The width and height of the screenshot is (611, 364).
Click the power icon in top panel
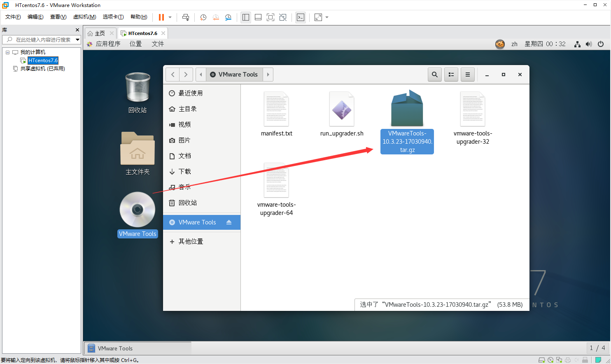pyautogui.click(x=601, y=44)
